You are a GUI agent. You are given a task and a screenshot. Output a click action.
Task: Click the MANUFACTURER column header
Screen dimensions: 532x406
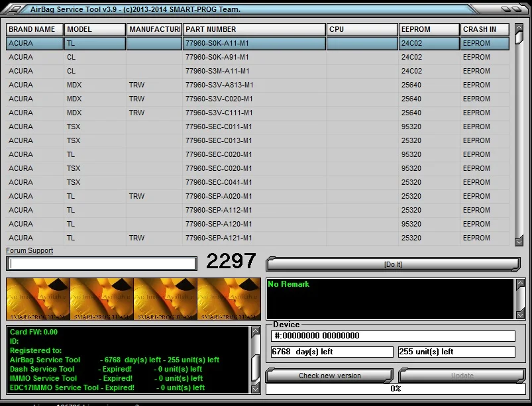tap(154, 30)
